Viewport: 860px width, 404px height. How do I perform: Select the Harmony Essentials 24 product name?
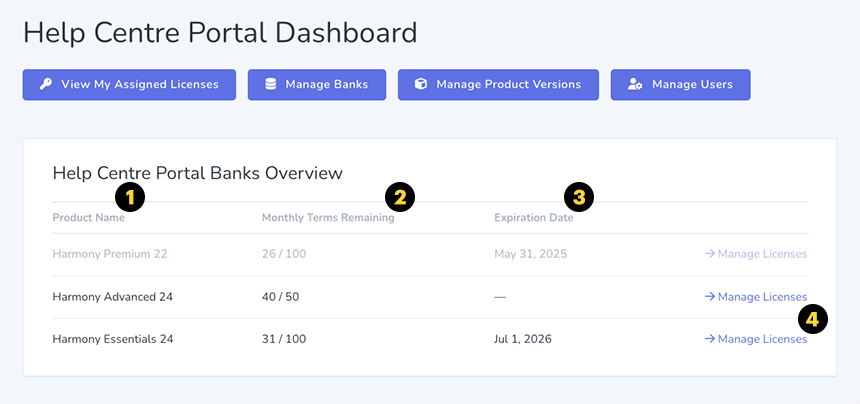[x=113, y=339]
